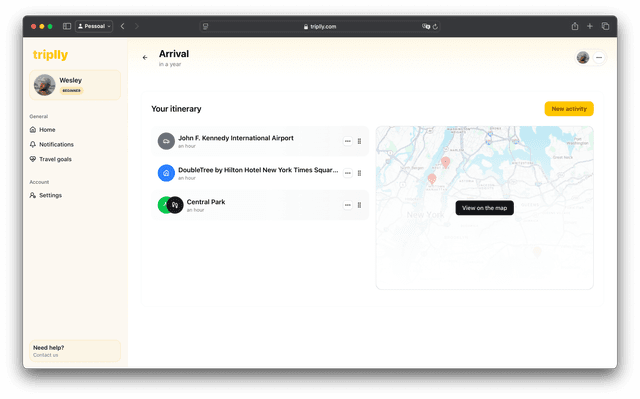This screenshot has width=640, height=399.
Task: Click the lower red map pin
Action: (432, 179)
